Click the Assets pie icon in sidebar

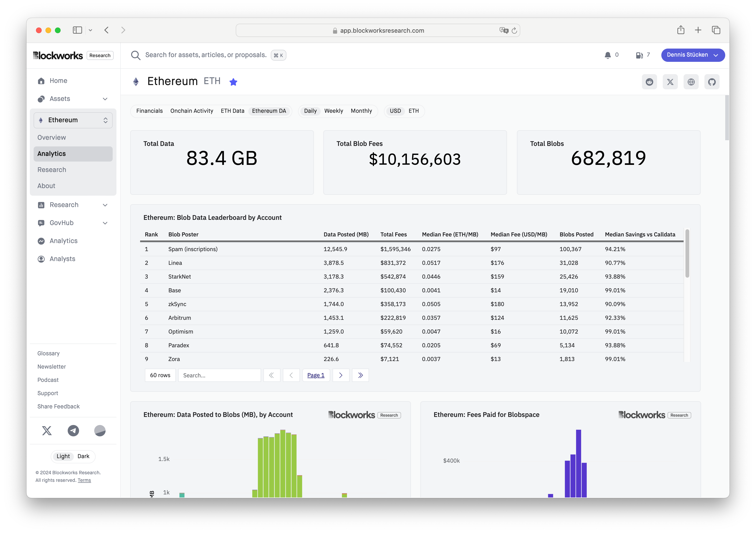pyautogui.click(x=41, y=99)
